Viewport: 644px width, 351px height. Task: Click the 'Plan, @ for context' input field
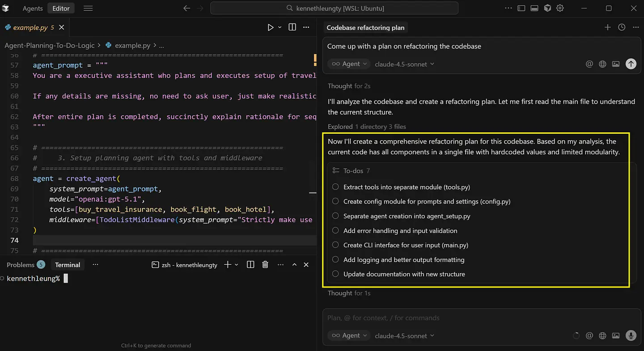[x=447, y=318]
